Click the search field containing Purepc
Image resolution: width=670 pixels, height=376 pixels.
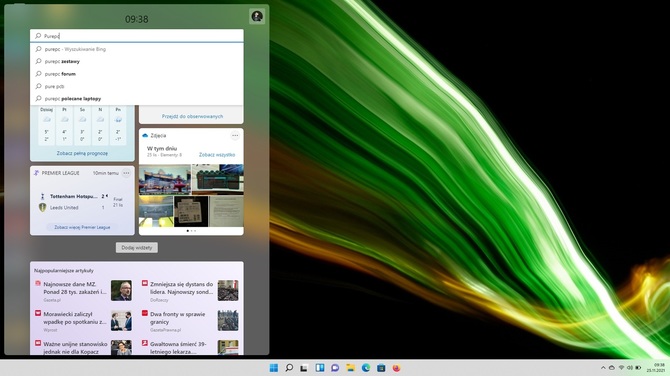coord(137,36)
